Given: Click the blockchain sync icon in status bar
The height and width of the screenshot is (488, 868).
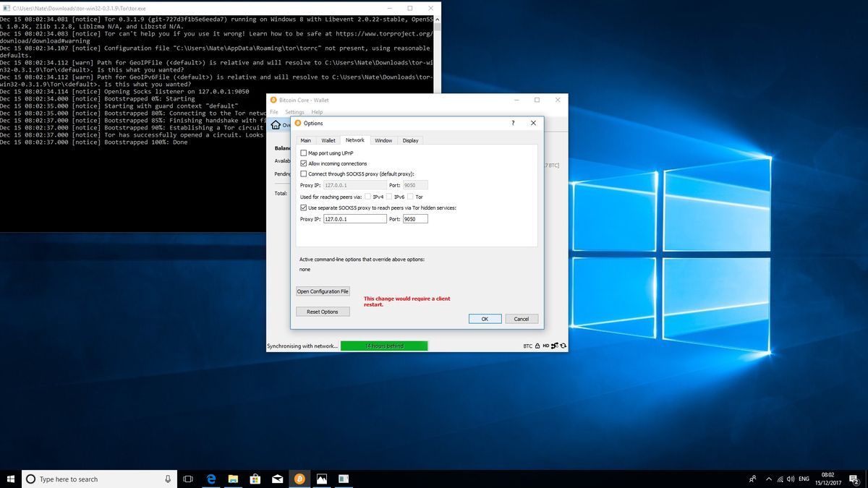Looking at the screenshot, I should (563, 346).
